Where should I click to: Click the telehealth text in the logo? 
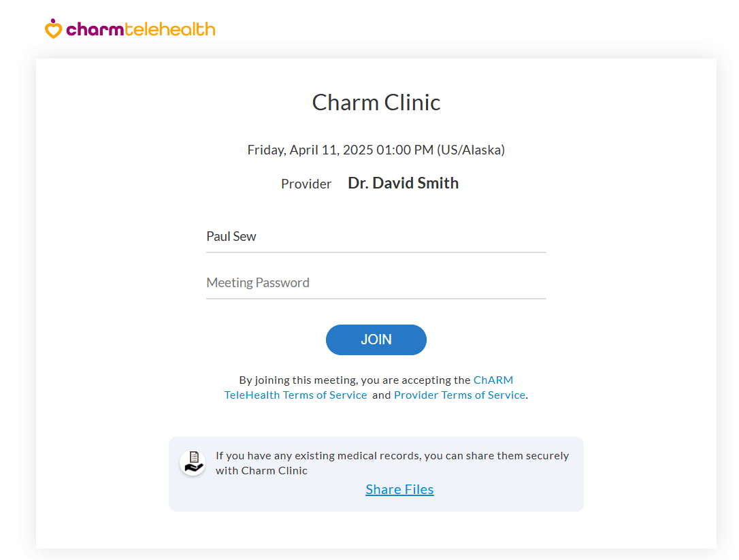[169, 29]
